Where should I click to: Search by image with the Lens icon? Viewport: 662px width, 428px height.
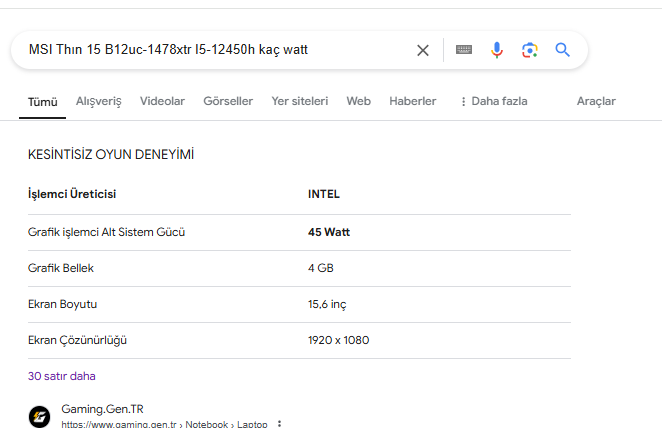point(530,50)
